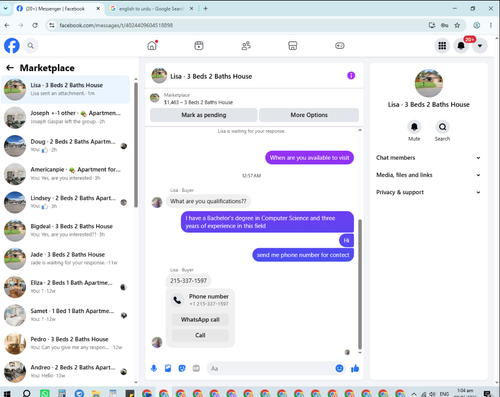Open Lisa - 3 Beds 2 Baths House chat
Image resolution: width=500 pixels, height=397 pixels.
coord(66,89)
